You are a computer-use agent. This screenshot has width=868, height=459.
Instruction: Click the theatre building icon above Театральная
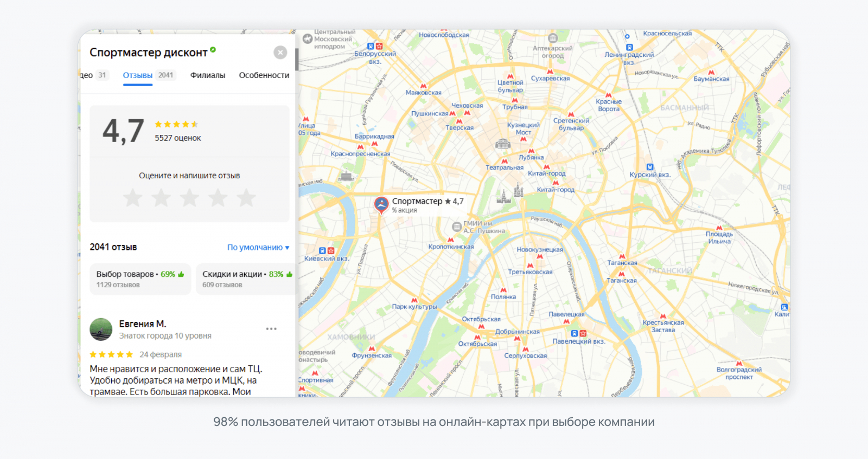[503, 144]
